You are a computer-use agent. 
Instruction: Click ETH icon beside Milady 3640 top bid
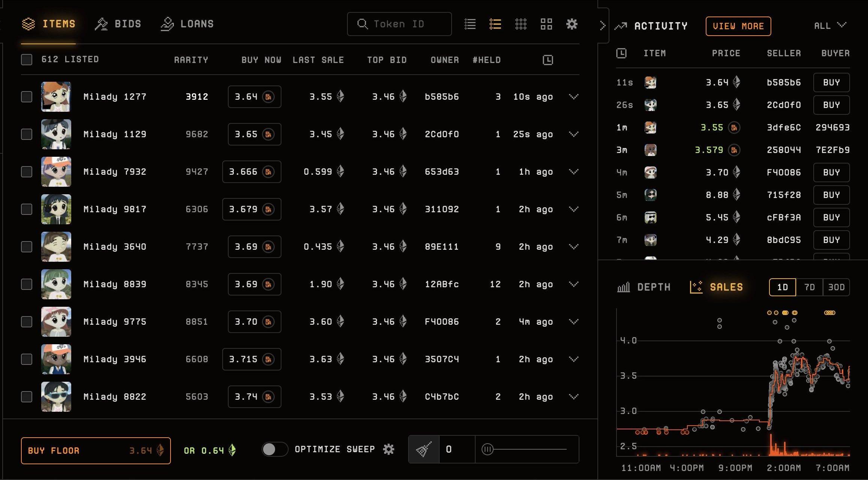[x=403, y=246]
